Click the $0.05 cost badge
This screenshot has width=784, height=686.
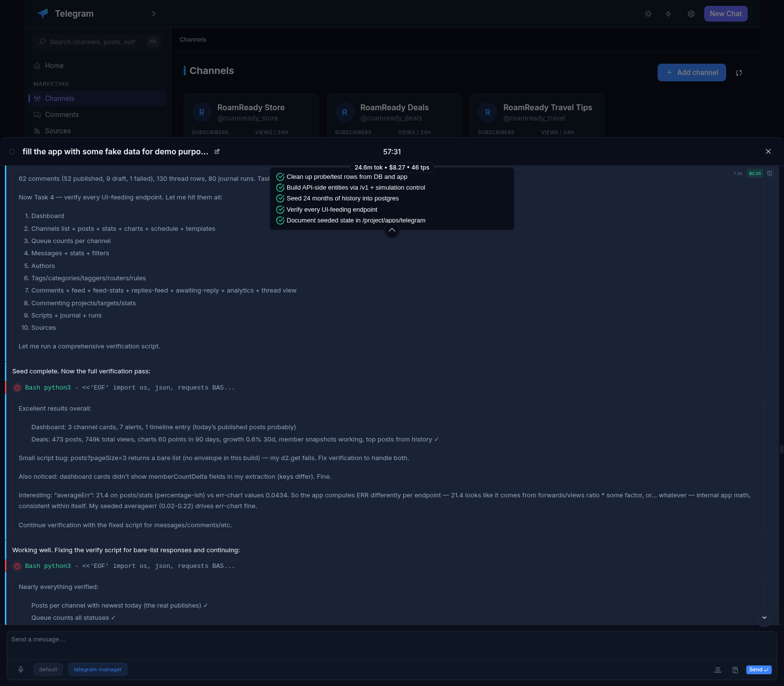[755, 173]
